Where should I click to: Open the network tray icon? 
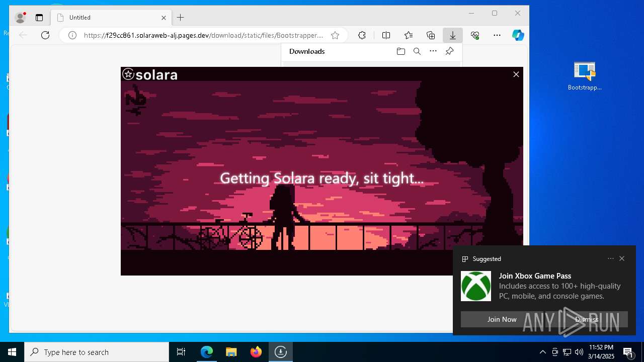click(x=567, y=352)
